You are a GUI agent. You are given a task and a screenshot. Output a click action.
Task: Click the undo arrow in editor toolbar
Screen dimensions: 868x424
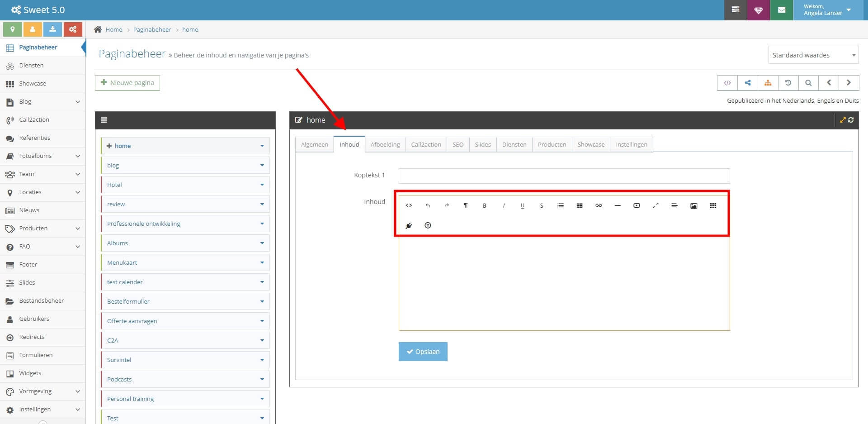(428, 205)
